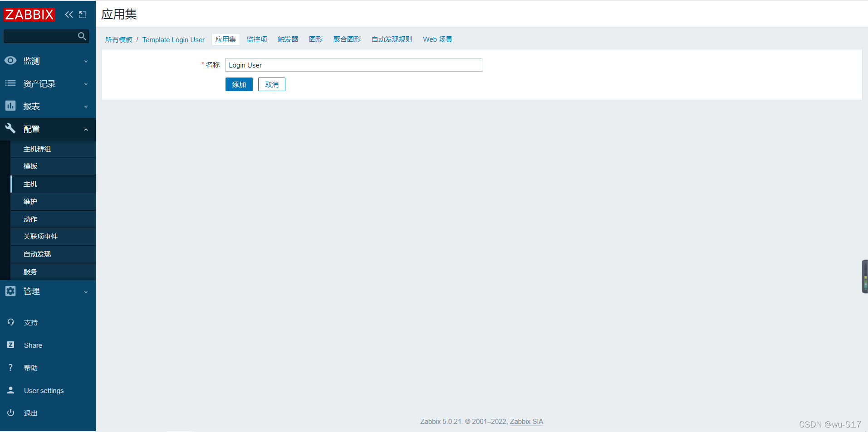The height and width of the screenshot is (432, 868).
Task: Click the 添加 button
Action: 239,84
